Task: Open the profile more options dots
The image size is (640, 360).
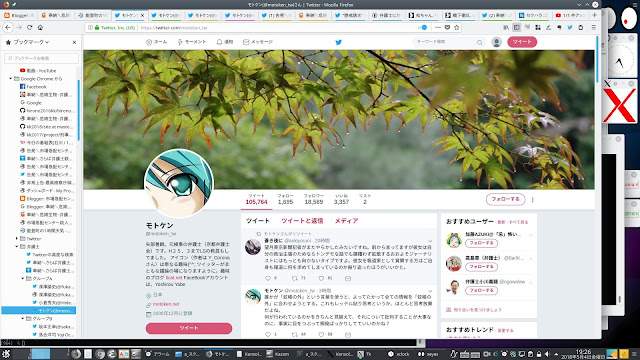Action: coord(532,200)
